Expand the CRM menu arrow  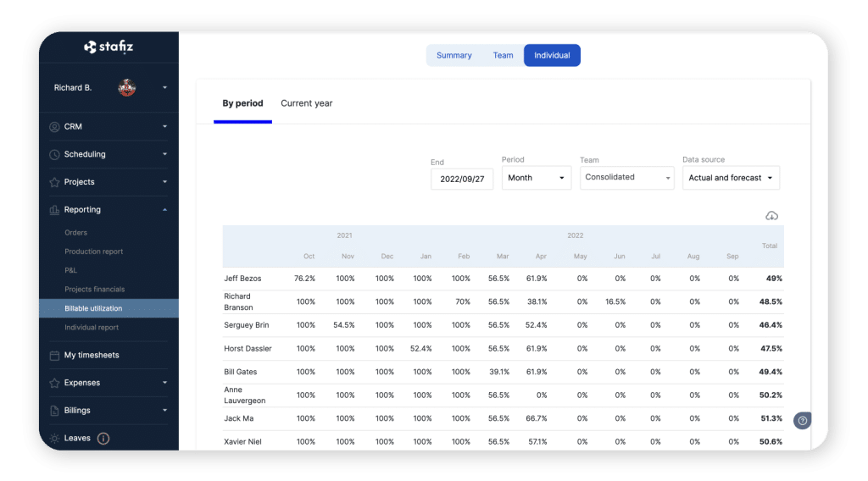[164, 127]
